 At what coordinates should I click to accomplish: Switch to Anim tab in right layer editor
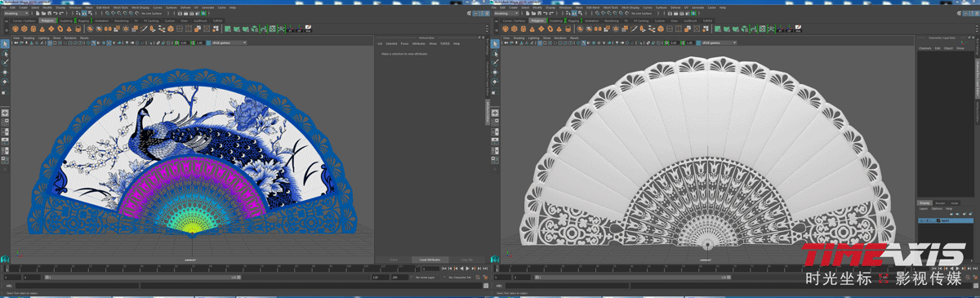[x=955, y=203]
